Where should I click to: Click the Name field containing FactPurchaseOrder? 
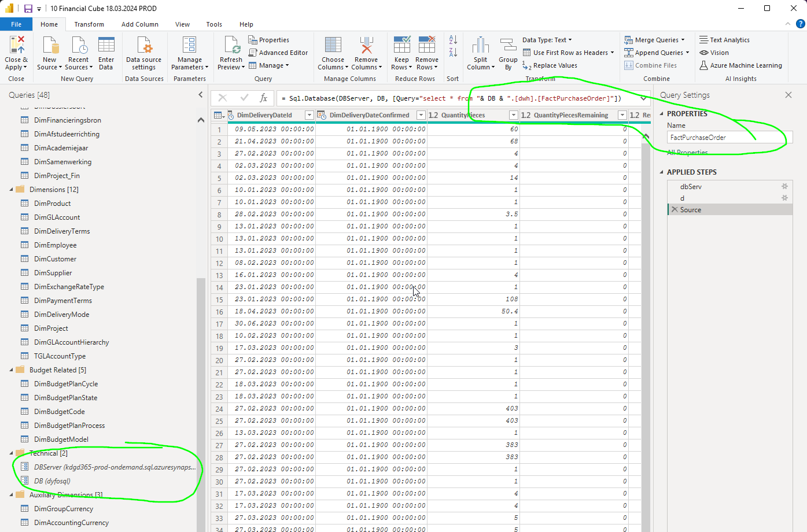click(730, 137)
